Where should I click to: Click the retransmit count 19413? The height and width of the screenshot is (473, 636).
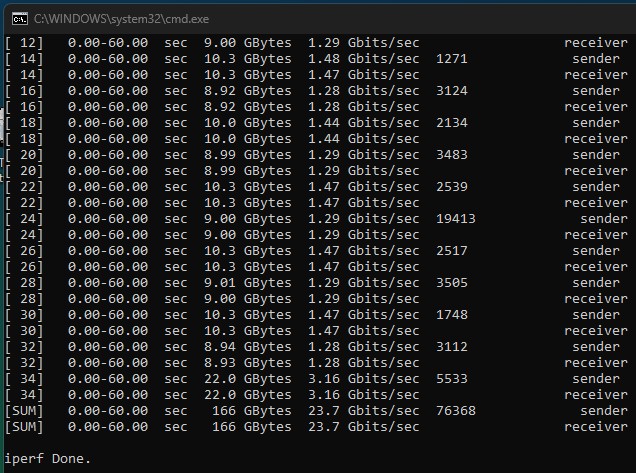click(456, 219)
